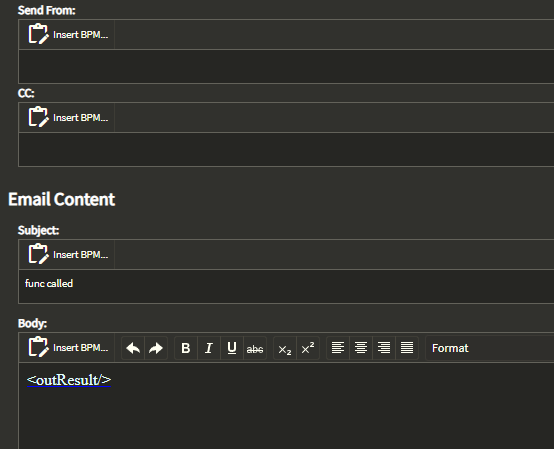This screenshot has height=449, width=554.
Task: Click Subject field containing func called
Action: pos(286,286)
